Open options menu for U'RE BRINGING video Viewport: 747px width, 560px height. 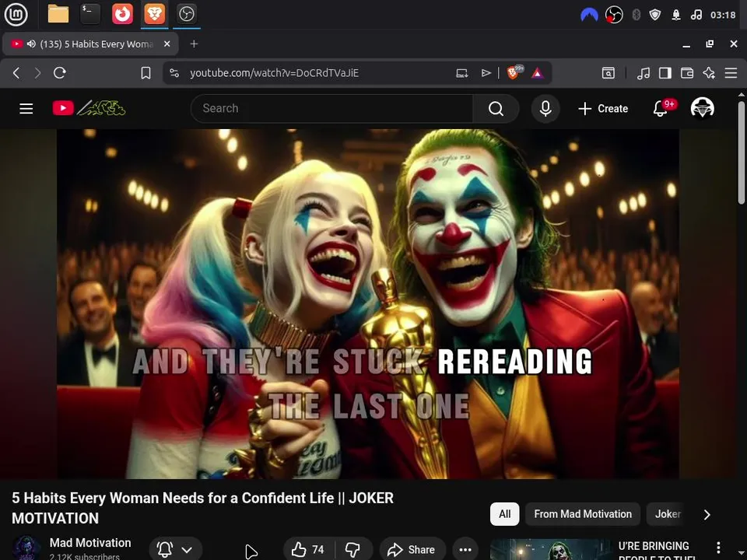tap(718, 548)
